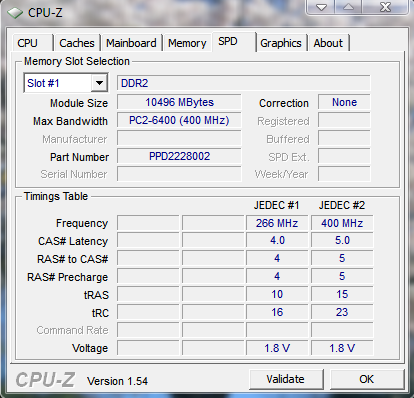Screen dimensions: 414x398
Task: Select the Memory tab
Action: click(187, 43)
